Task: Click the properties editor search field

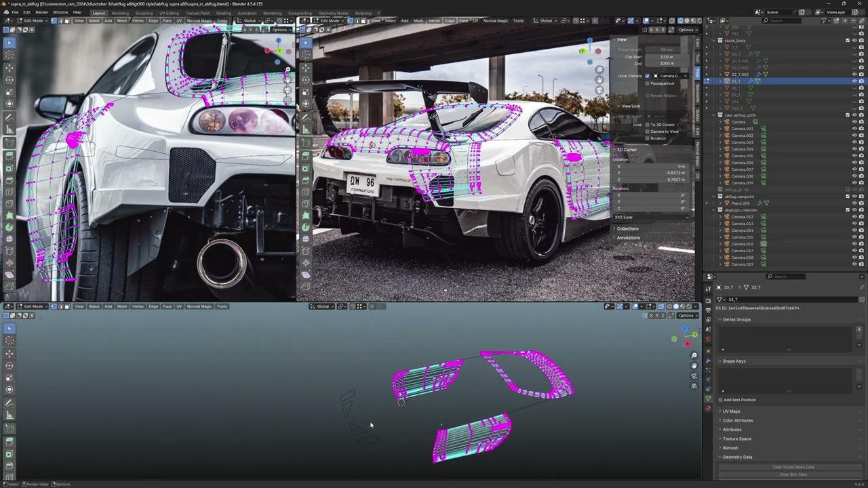Action: (785, 277)
